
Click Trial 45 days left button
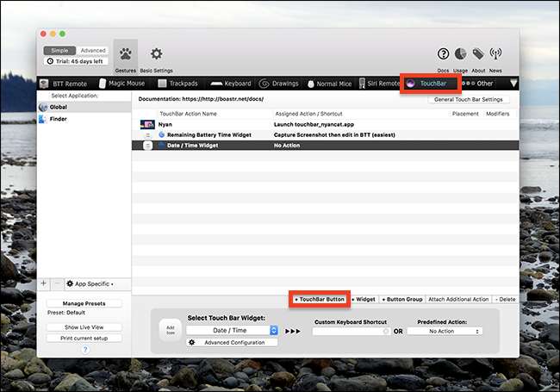76,61
